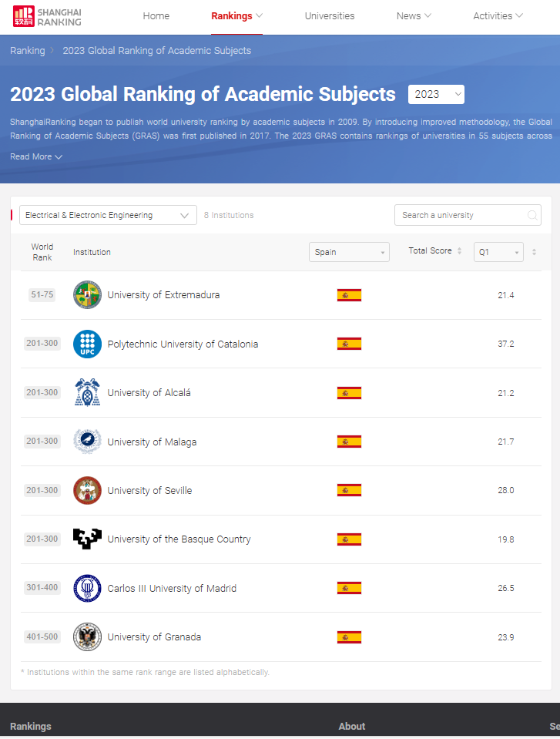Open the University of Seville link
The image size is (560, 739).
pyautogui.click(x=149, y=491)
